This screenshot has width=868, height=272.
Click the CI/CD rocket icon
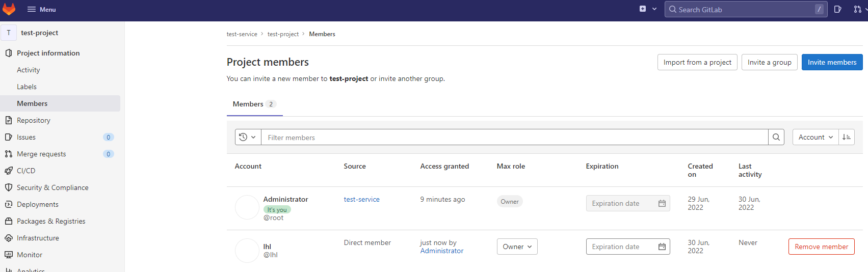(9, 171)
